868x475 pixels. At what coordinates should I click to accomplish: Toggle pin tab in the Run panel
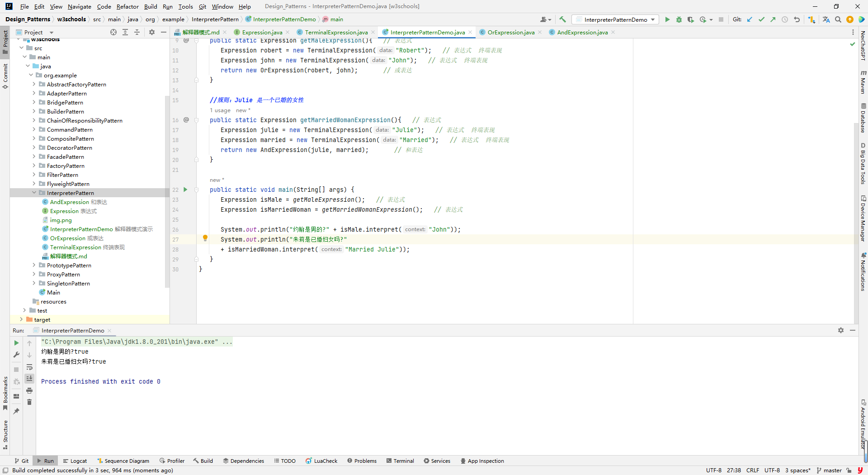coord(16,411)
